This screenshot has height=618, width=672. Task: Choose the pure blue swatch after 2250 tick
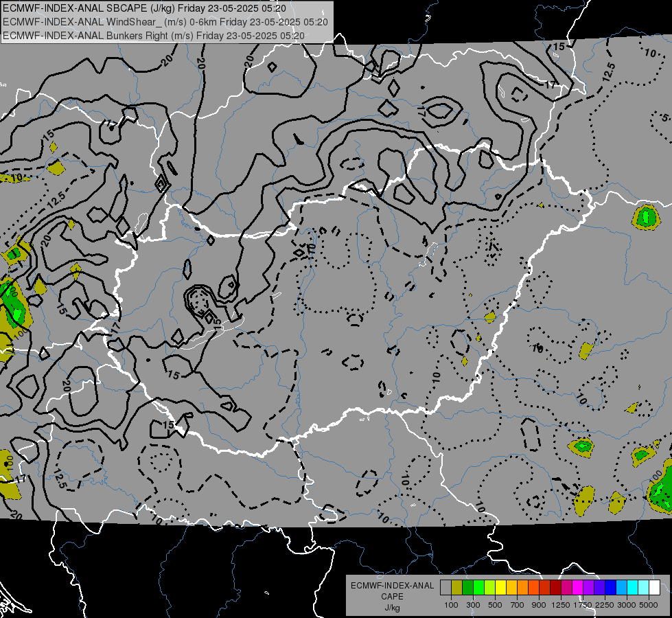pos(611,588)
